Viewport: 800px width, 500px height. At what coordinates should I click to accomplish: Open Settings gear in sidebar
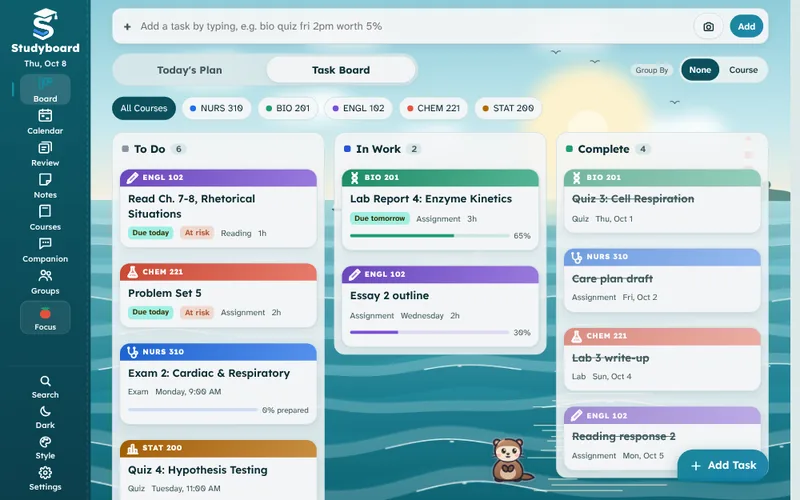point(45,472)
